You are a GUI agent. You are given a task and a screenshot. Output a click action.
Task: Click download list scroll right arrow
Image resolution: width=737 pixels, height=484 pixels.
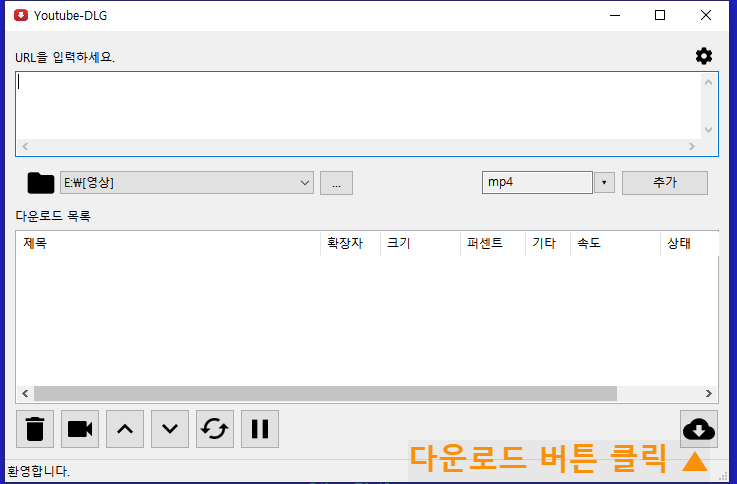pos(709,394)
